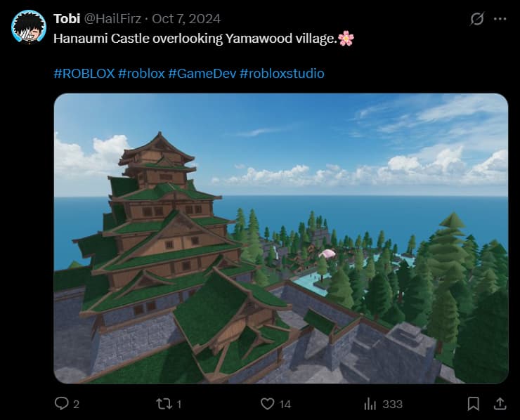Screen dimensions: 520x420
Task: Open the three-dot more options menu
Action: [x=500, y=19]
